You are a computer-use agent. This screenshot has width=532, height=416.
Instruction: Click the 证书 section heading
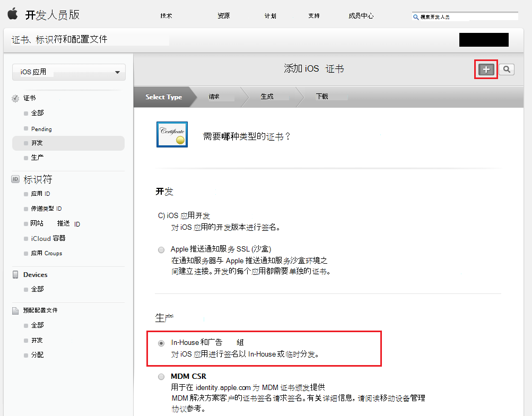pos(30,98)
